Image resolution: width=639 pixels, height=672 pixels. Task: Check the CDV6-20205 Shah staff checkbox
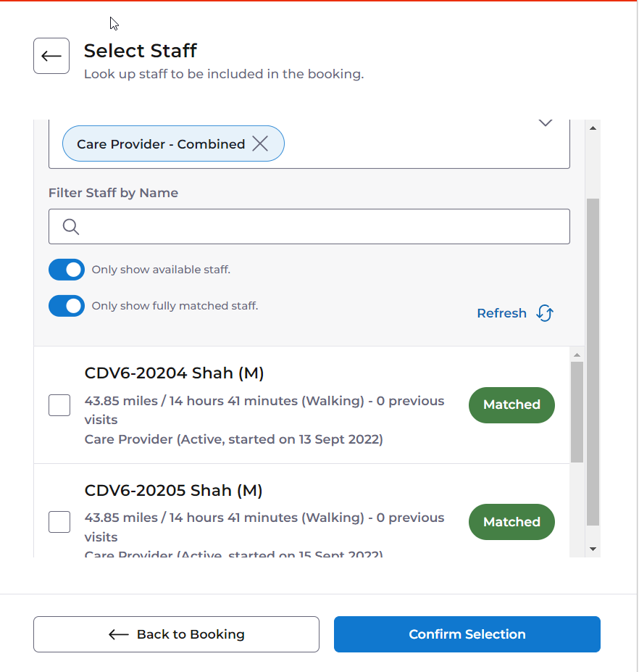(59, 521)
